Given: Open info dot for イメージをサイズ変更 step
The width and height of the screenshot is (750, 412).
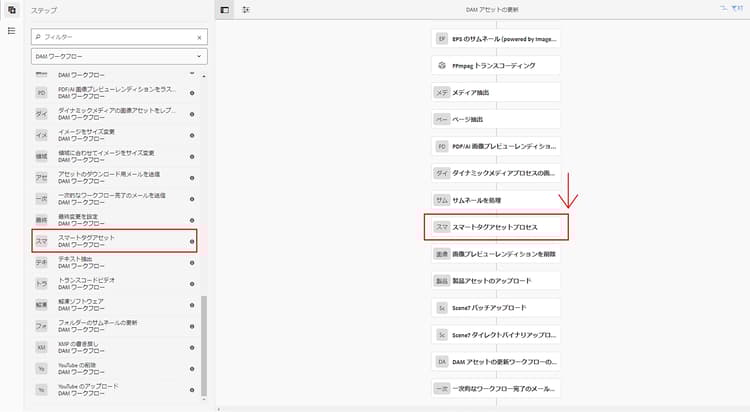Looking at the screenshot, I should point(192,135).
